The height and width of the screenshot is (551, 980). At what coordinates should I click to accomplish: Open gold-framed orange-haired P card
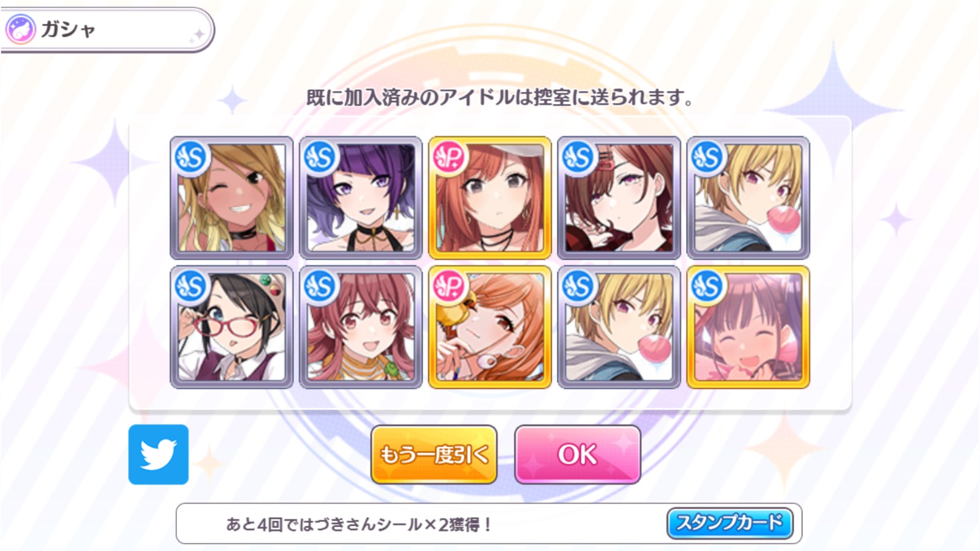[x=490, y=327]
